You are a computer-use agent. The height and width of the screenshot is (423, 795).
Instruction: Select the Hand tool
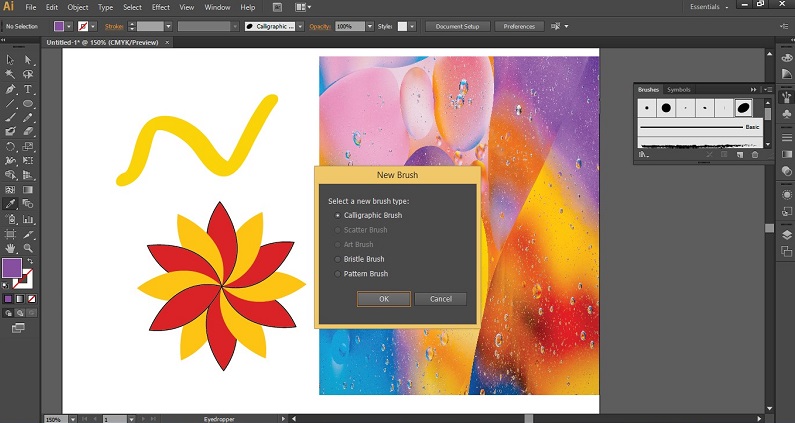[10, 248]
